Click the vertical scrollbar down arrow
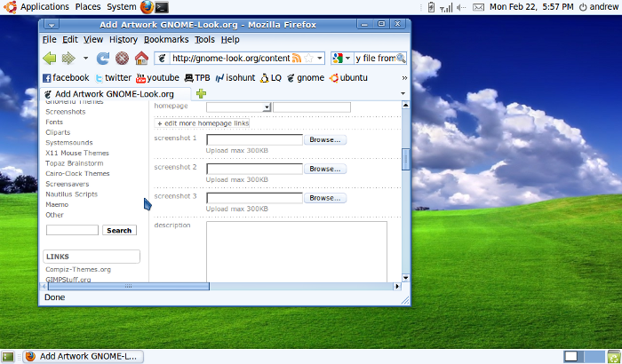The height and width of the screenshot is (364, 622). click(405, 278)
